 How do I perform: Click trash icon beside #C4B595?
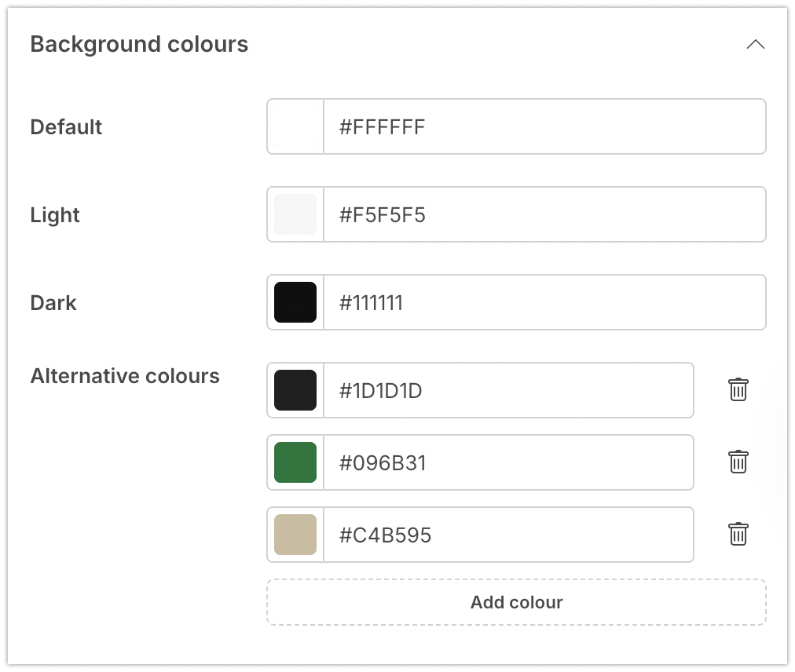click(x=738, y=534)
